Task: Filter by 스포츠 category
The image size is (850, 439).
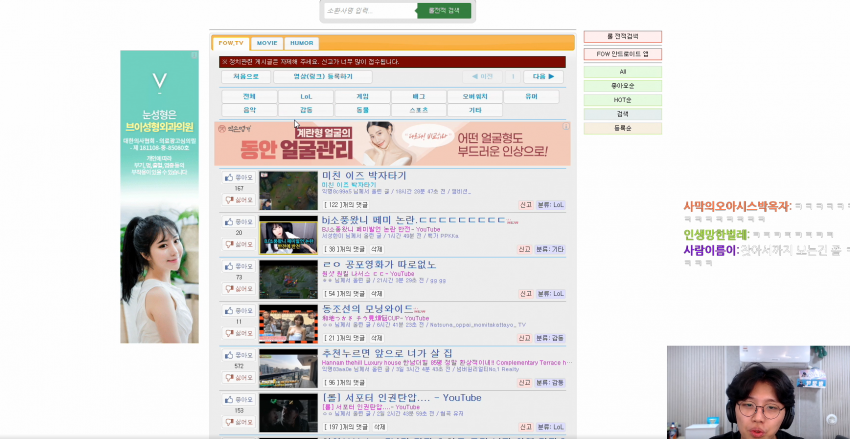Action: pos(418,110)
